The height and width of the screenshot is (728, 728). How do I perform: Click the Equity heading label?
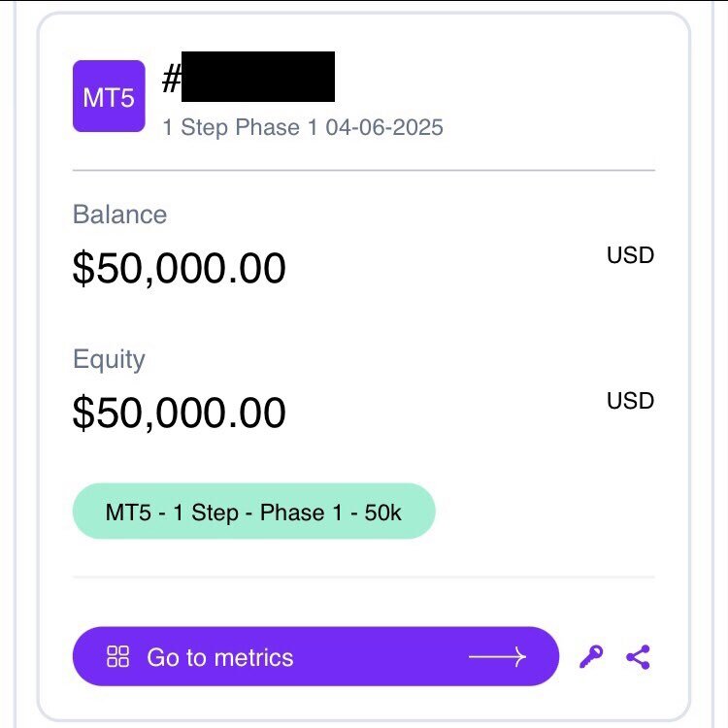tap(109, 359)
